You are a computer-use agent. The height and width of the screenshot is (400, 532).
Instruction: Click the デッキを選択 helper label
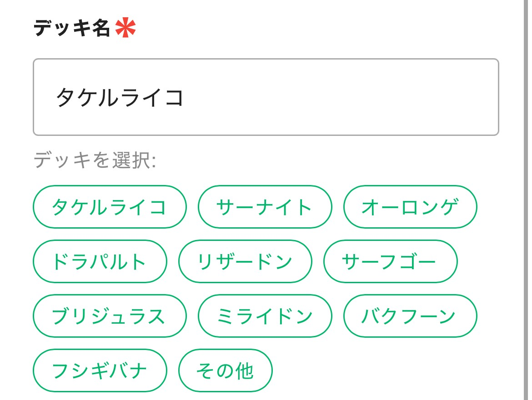(x=95, y=160)
